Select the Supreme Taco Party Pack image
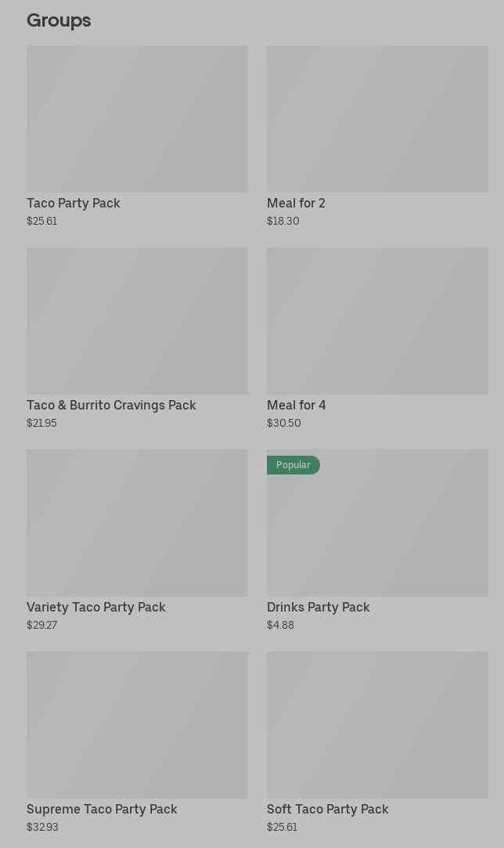This screenshot has height=848, width=504. [137, 724]
